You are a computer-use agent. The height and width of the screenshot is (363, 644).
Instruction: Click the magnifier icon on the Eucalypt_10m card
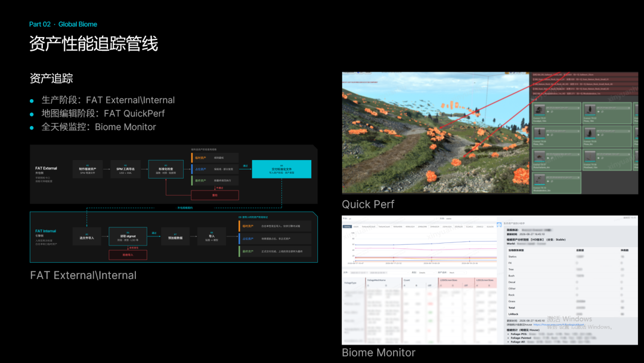[552, 112]
